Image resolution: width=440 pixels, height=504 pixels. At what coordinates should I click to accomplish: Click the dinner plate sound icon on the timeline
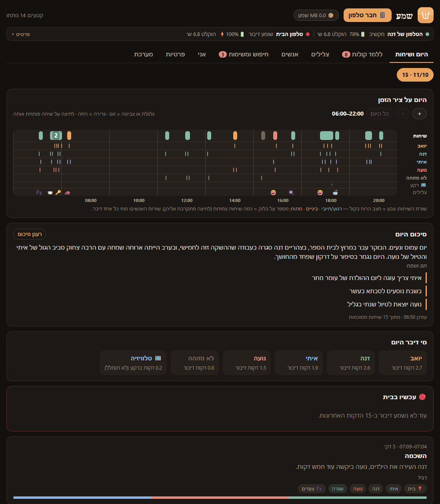coord(50,192)
